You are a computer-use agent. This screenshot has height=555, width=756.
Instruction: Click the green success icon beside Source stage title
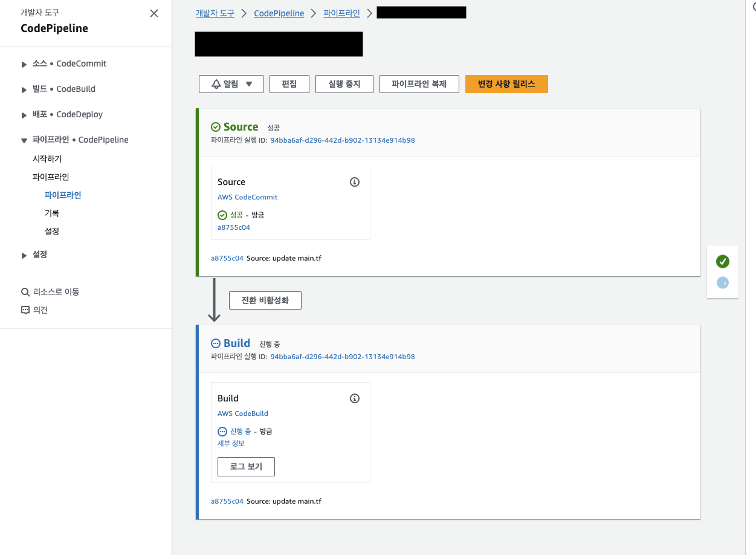point(216,127)
